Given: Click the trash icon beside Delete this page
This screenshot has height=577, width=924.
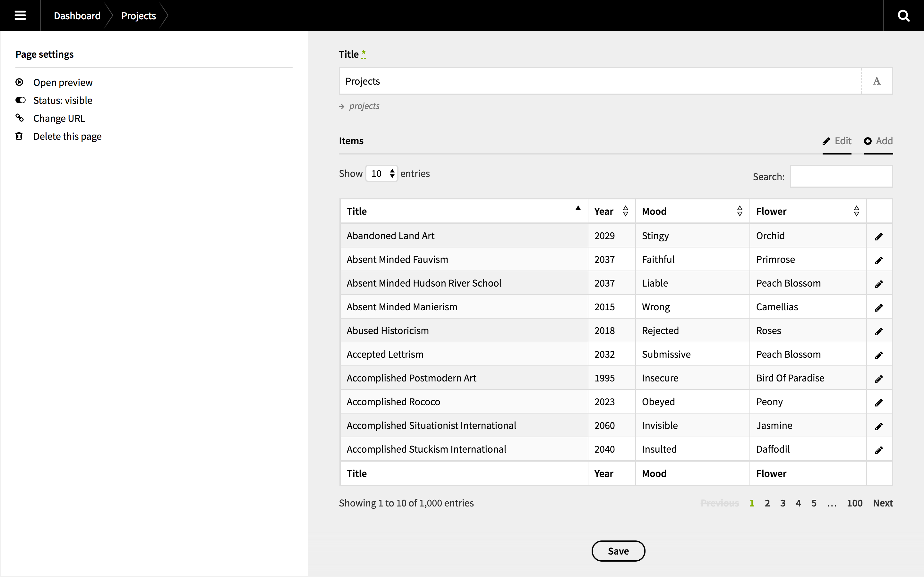Looking at the screenshot, I should [x=19, y=136].
